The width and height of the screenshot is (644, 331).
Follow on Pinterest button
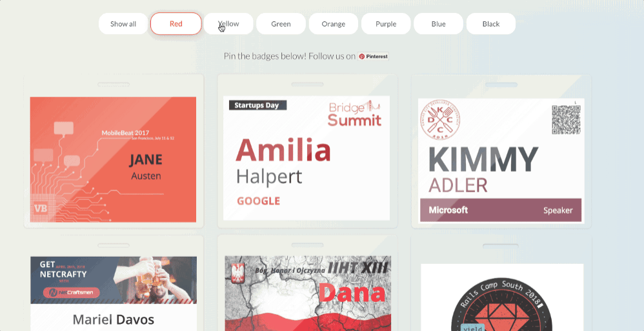click(373, 56)
